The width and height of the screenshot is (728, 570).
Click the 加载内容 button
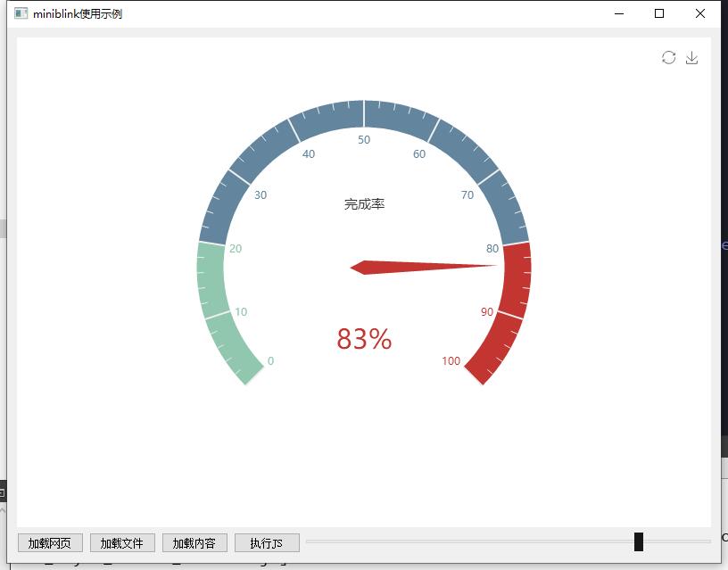194,542
